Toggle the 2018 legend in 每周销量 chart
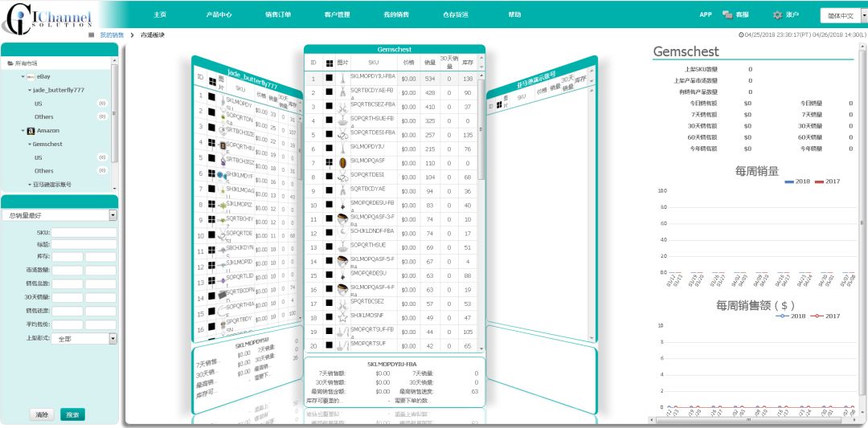Viewport: 868px width, 428px height. pyautogui.click(x=798, y=181)
